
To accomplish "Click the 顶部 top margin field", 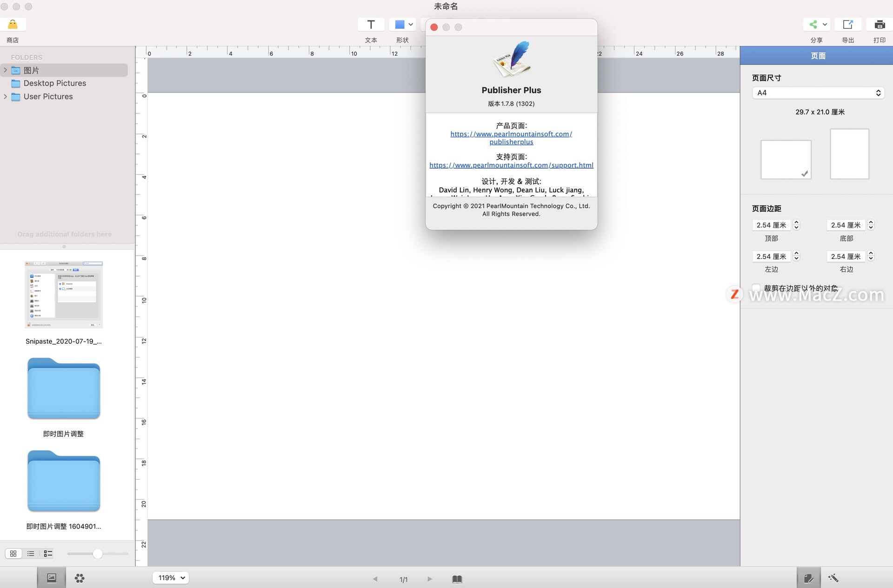I will [x=772, y=225].
